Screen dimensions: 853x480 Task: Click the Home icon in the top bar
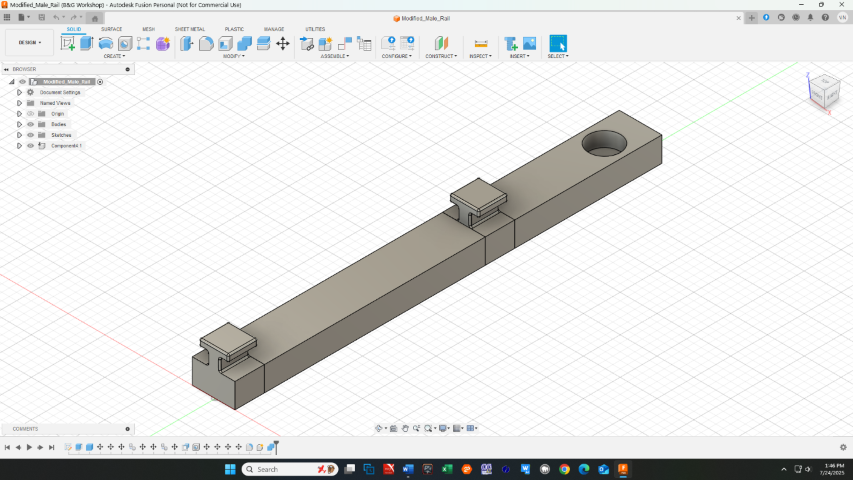click(95, 18)
